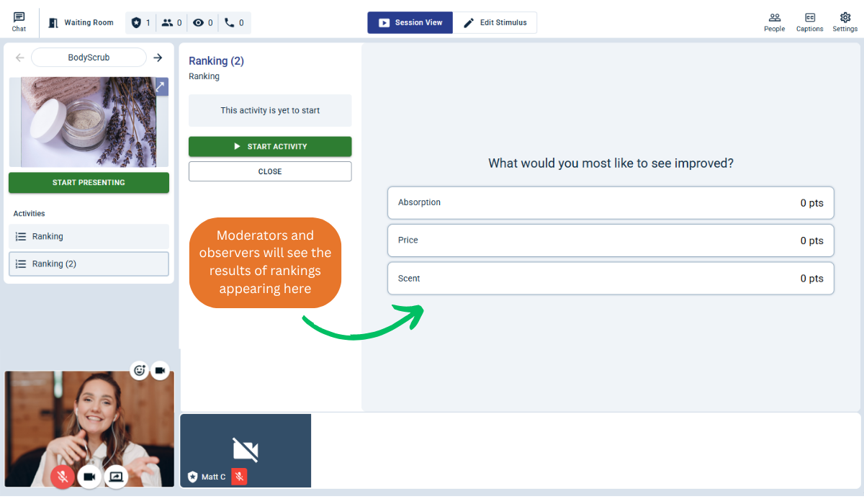Open the People panel
The image size is (864, 504).
coord(774,22)
